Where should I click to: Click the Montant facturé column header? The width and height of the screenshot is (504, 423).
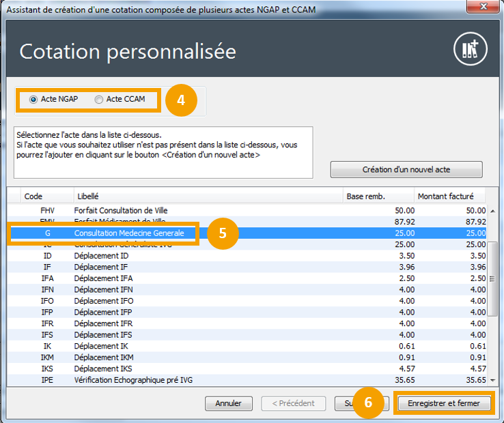[x=449, y=196]
